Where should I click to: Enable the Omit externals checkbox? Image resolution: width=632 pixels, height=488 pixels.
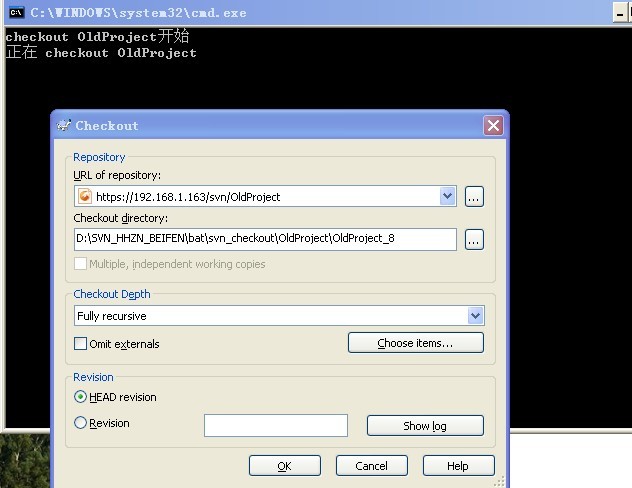pos(81,344)
